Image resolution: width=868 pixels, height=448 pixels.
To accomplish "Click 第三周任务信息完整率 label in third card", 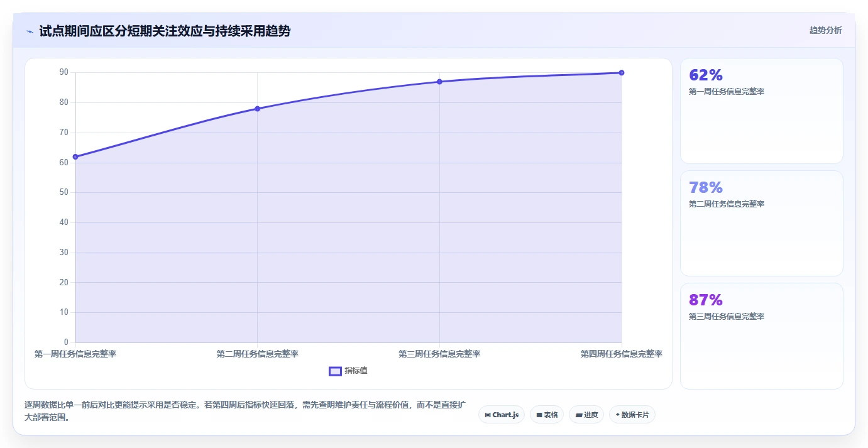I will point(727,317).
